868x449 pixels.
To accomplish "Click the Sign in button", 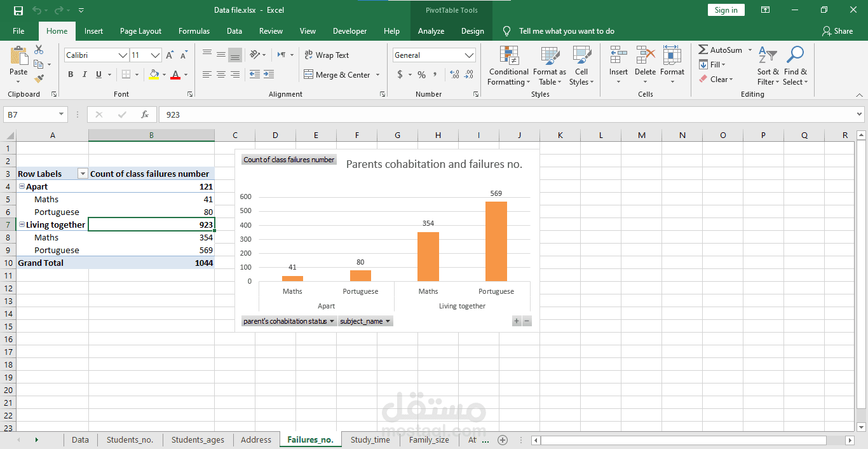I will 726,10.
